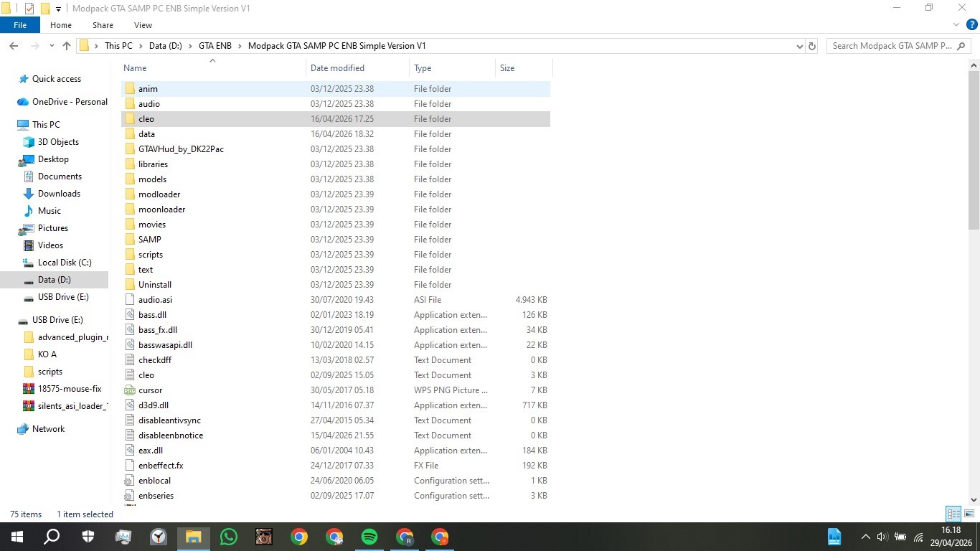Select the checkdff text document
Screen dimensions: 980x551
point(155,360)
